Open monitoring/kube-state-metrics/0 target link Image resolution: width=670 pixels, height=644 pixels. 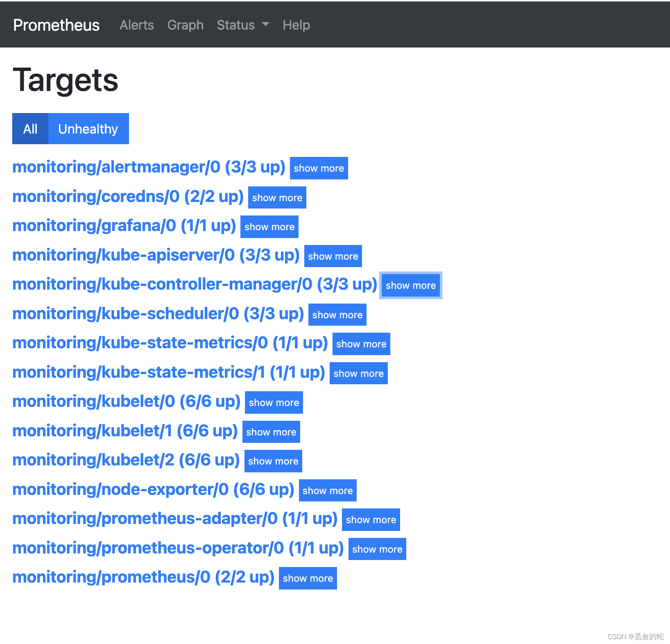click(170, 343)
